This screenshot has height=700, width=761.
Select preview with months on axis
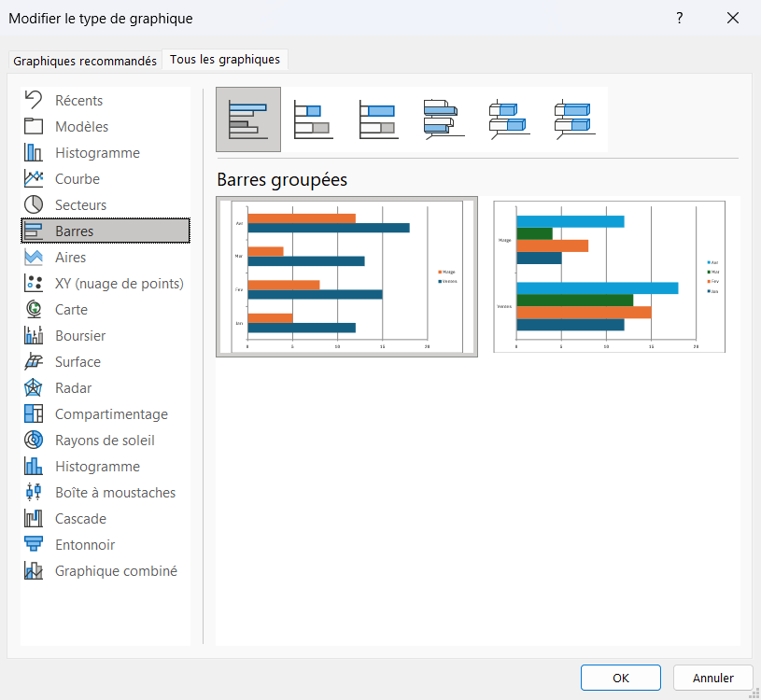click(347, 276)
